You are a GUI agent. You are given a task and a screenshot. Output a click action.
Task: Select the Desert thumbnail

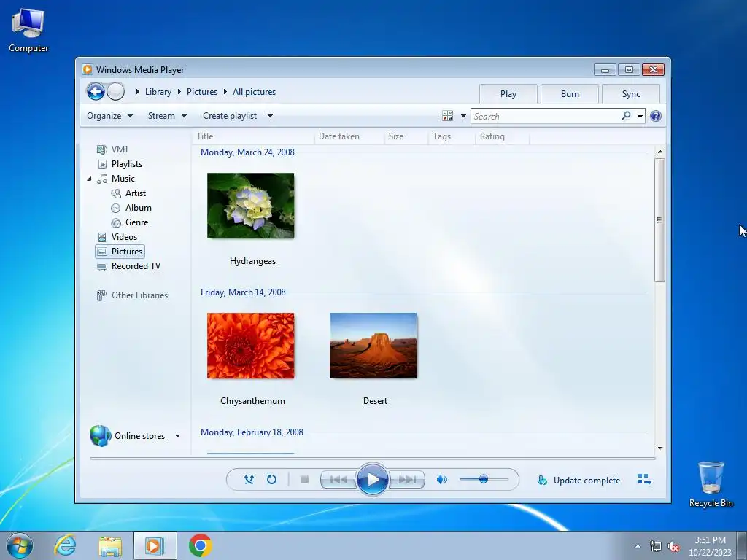[373, 346]
